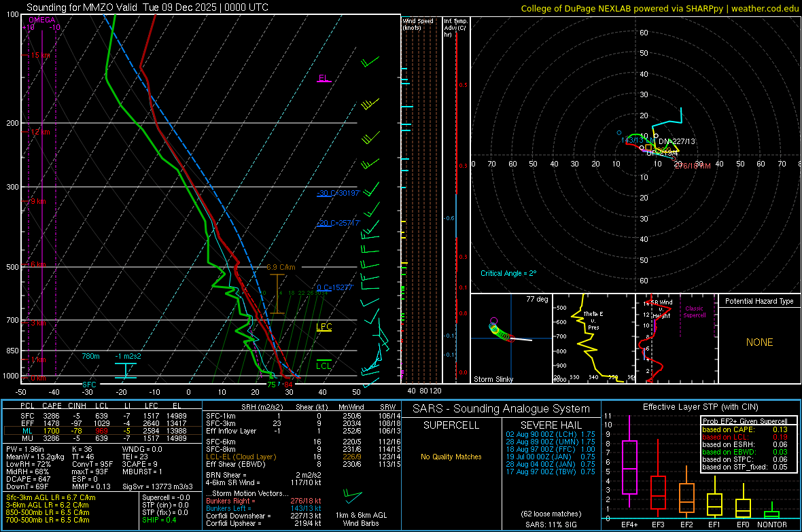
Task: Click the '6.9 C/km' lapse rate label
Action: (x=281, y=267)
